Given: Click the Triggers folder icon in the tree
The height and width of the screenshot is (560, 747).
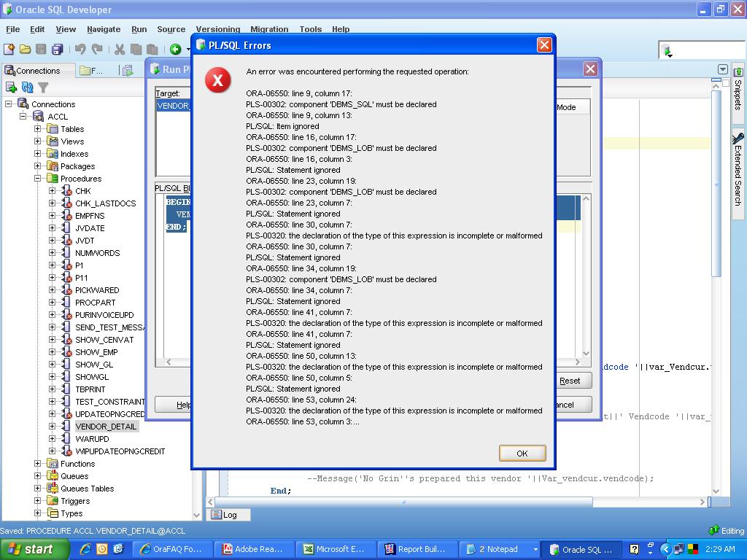Looking at the screenshot, I should (53, 501).
